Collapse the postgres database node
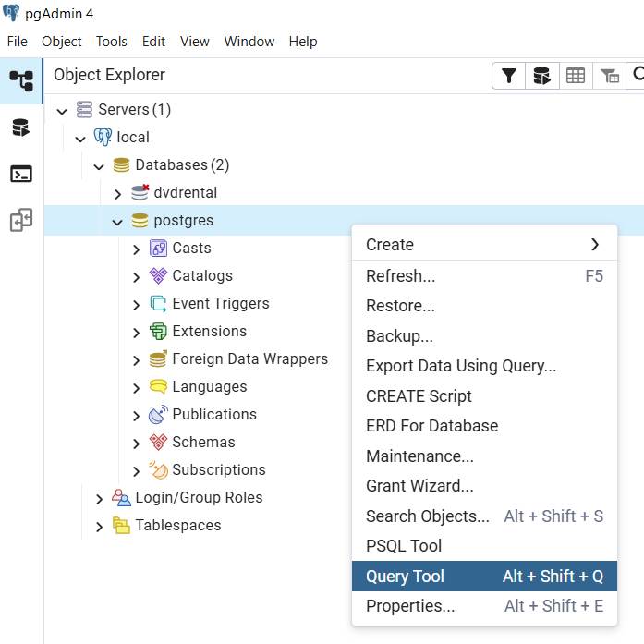The height and width of the screenshot is (644, 644). click(x=117, y=222)
